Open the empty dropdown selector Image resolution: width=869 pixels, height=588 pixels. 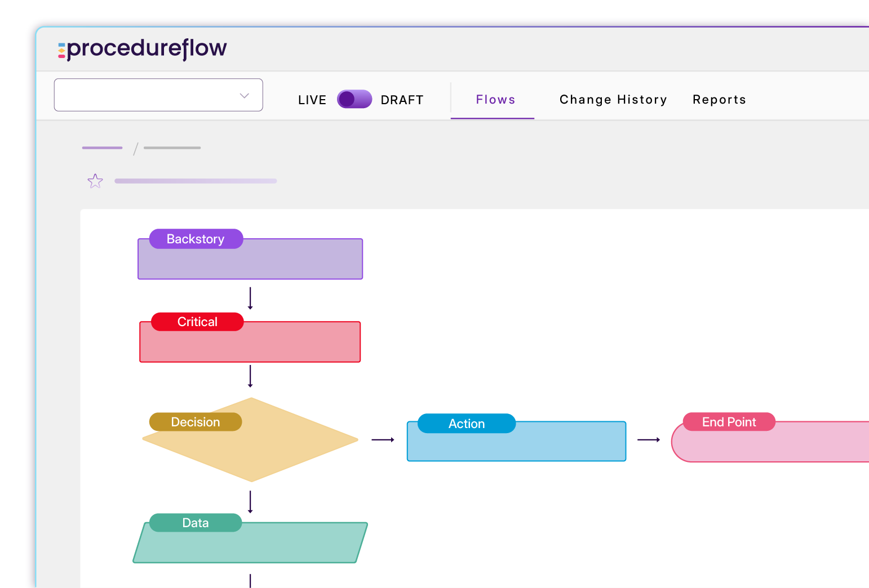[158, 95]
